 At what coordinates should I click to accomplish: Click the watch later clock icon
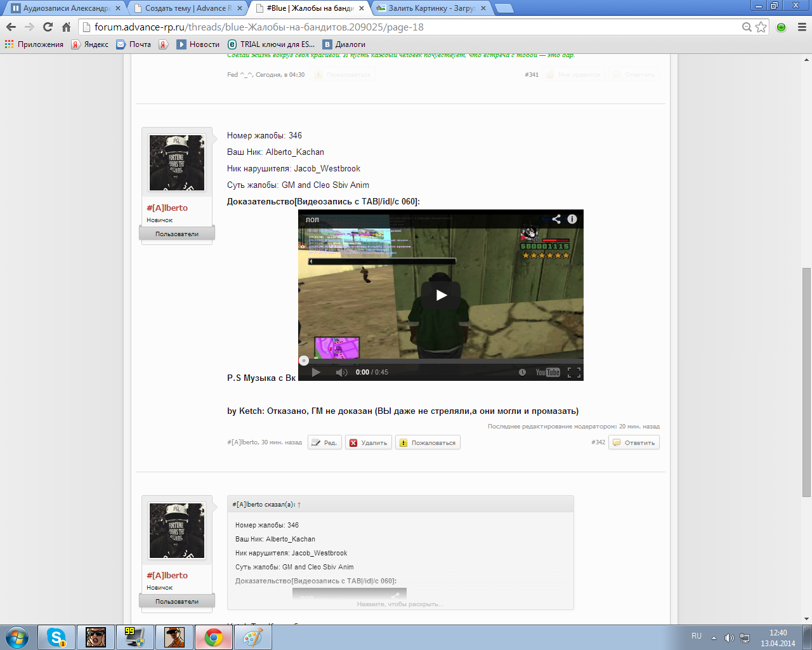[522, 372]
